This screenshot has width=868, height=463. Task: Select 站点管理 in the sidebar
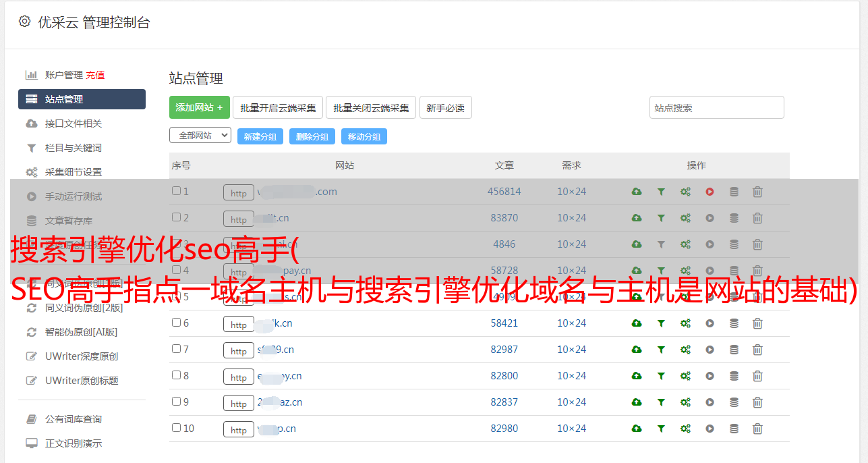82,99
